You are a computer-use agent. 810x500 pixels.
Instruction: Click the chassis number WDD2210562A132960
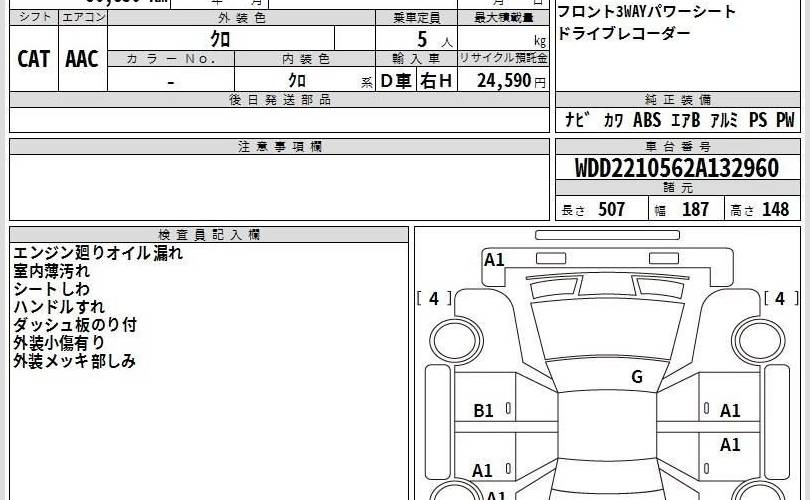coord(677,167)
